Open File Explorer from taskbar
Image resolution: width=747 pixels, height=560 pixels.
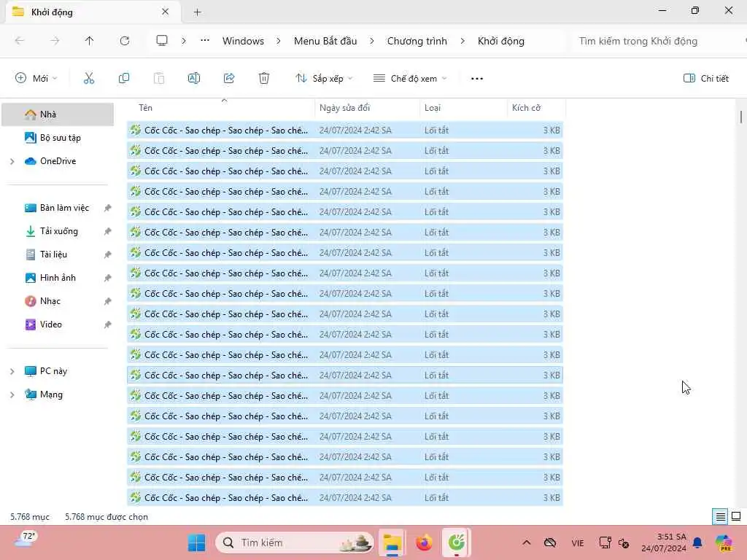pos(392,542)
